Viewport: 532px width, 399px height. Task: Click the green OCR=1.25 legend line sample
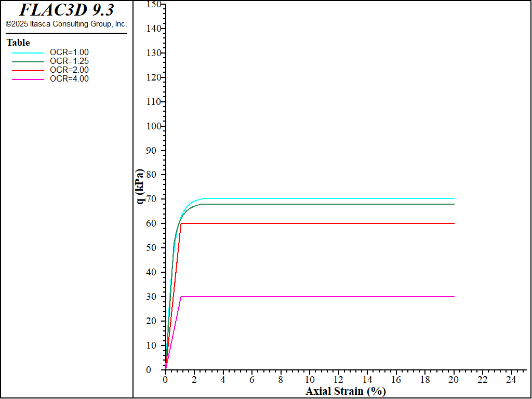tap(29, 61)
